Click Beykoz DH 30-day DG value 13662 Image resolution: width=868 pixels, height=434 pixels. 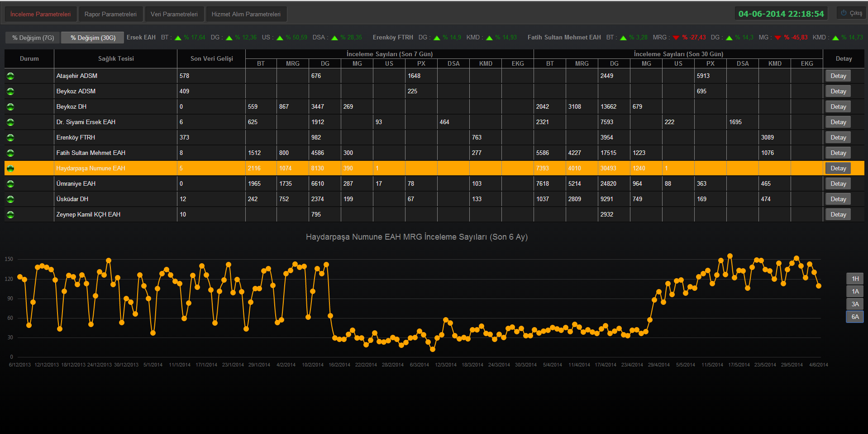[608, 106]
